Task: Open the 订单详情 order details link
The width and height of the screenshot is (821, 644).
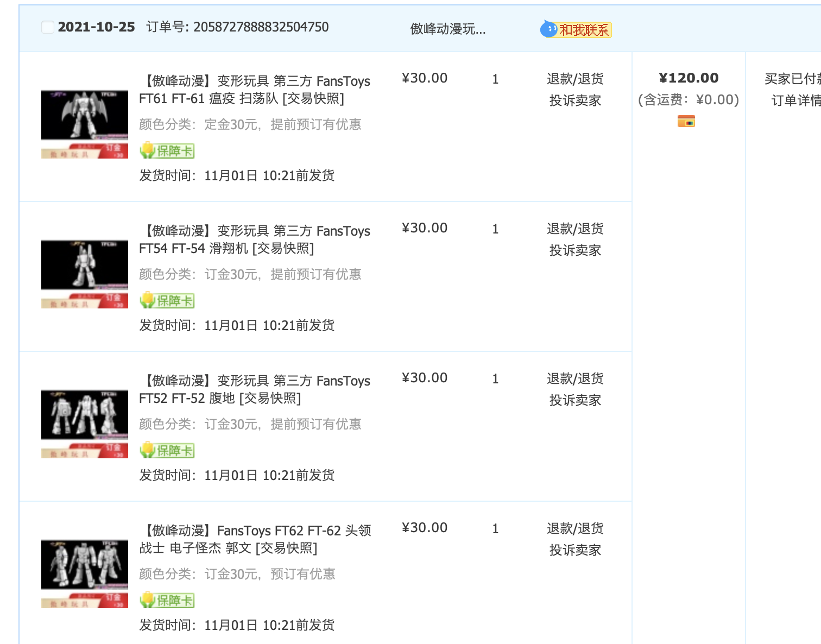Action: coord(796,100)
